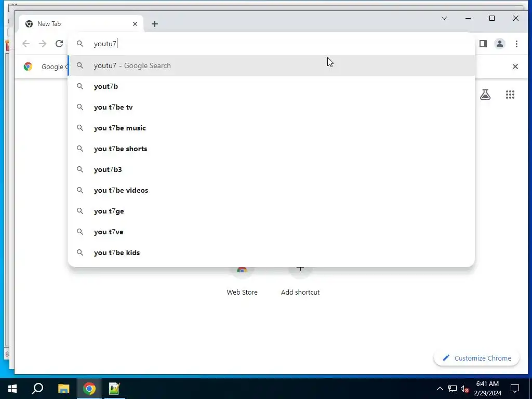Add a new tab with plus button
532x399 pixels.
point(155,24)
